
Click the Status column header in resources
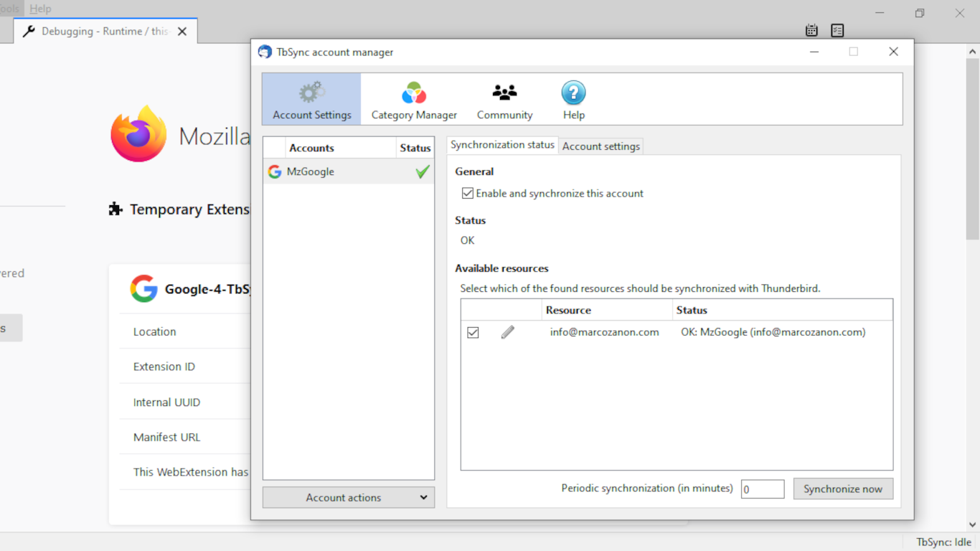tap(783, 310)
